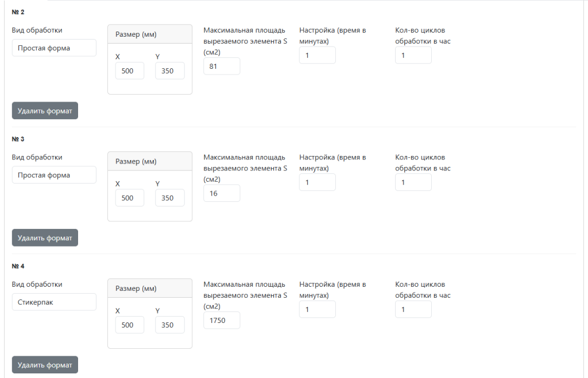Image resolution: width=588 pixels, height=378 pixels.
Task: Focus the X size field in № 2
Action: [x=130, y=71]
